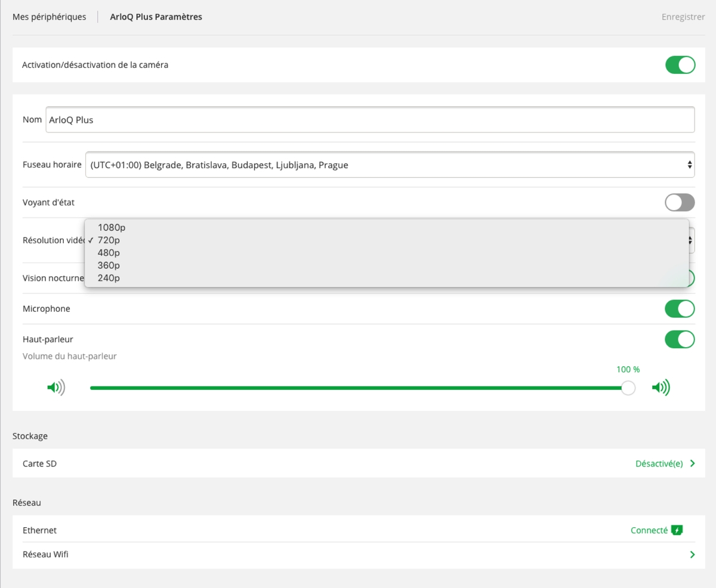Click the Enregistrer save button

click(683, 17)
